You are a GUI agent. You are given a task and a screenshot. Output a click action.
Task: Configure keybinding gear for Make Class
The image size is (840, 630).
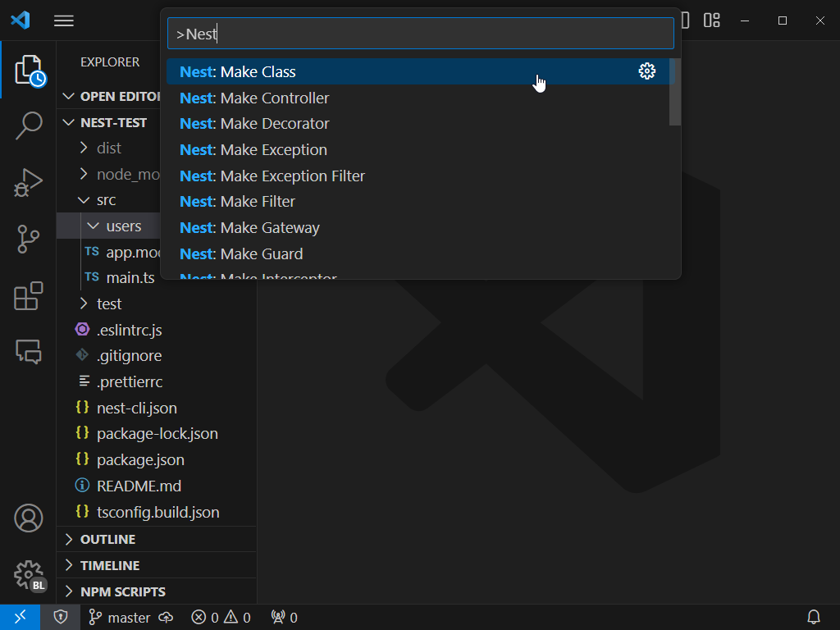coord(646,71)
